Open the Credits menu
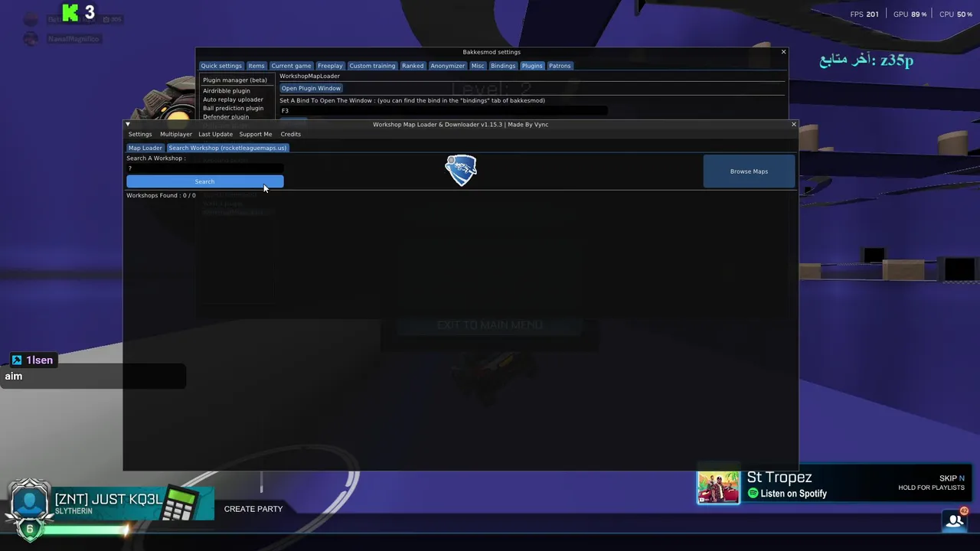Screen dimensions: 980x551 [x=290, y=134]
